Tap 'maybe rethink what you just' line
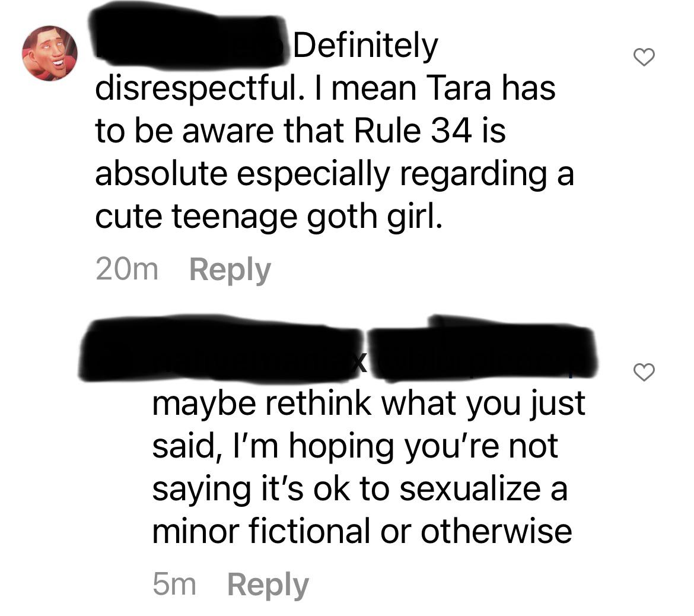Image resolution: width=694 pixels, height=616 pixels. point(369,404)
